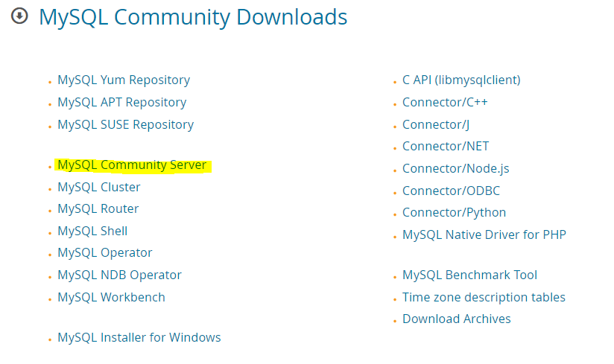This screenshot has height=364, width=614.
Task: Choose the MySQL Operator link
Action: (x=105, y=253)
